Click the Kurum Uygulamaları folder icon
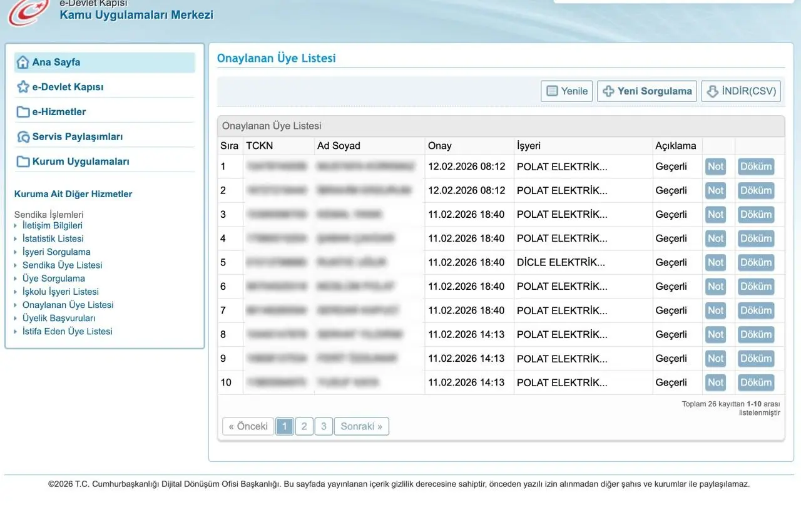The height and width of the screenshot is (532, 801). (23, 161)
